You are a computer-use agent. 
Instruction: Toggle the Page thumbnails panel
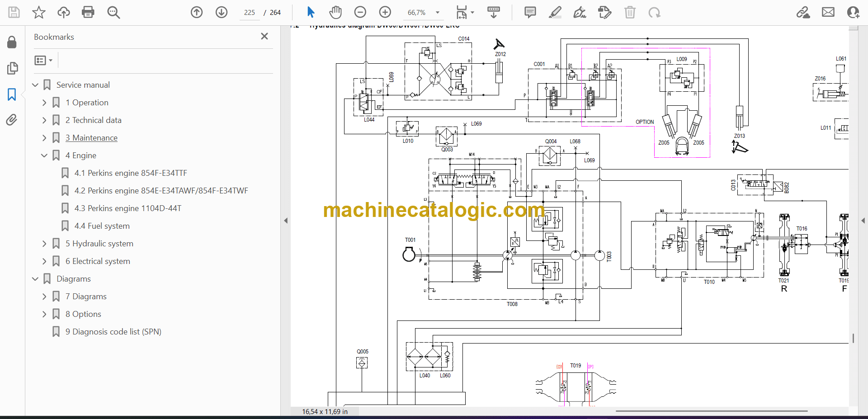[12, 68]
